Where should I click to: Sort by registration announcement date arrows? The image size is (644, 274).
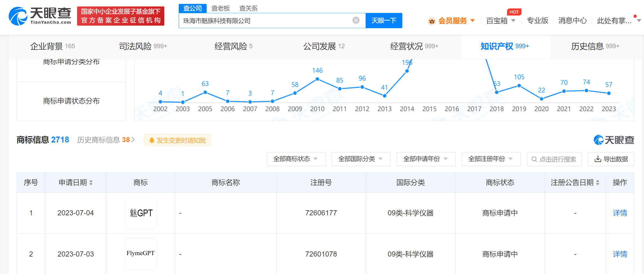point(598,183)
